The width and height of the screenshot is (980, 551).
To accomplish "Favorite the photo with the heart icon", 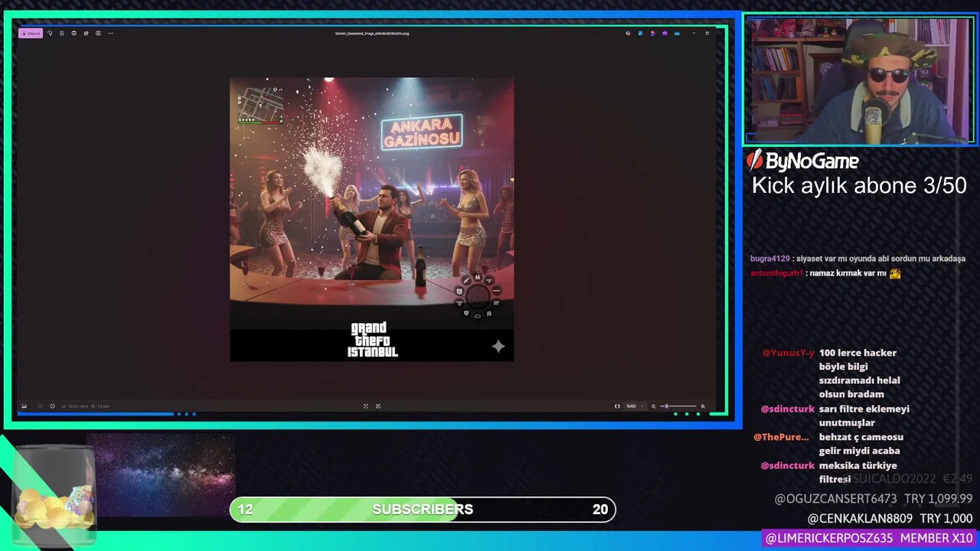I will click(41, 406).
